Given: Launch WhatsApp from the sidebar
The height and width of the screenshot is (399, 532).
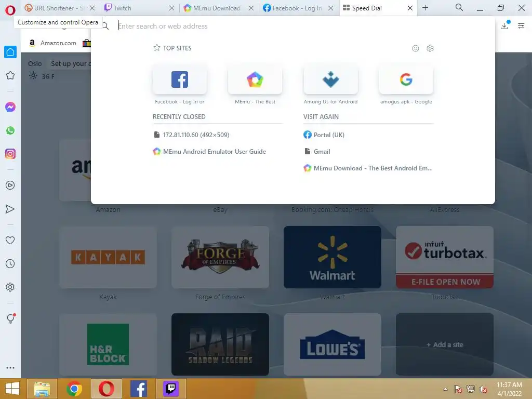Looking at the screenshot, I should point(10,130).
